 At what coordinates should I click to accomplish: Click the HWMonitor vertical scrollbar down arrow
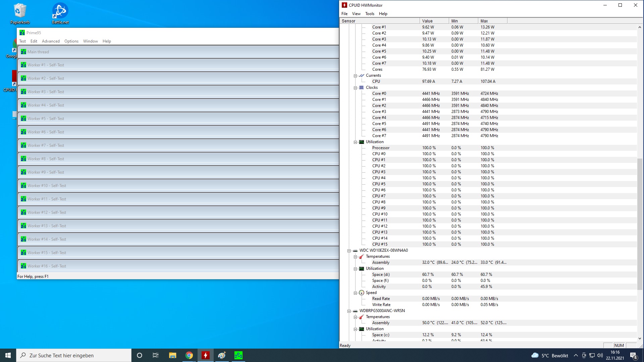(x=640, y=339)
